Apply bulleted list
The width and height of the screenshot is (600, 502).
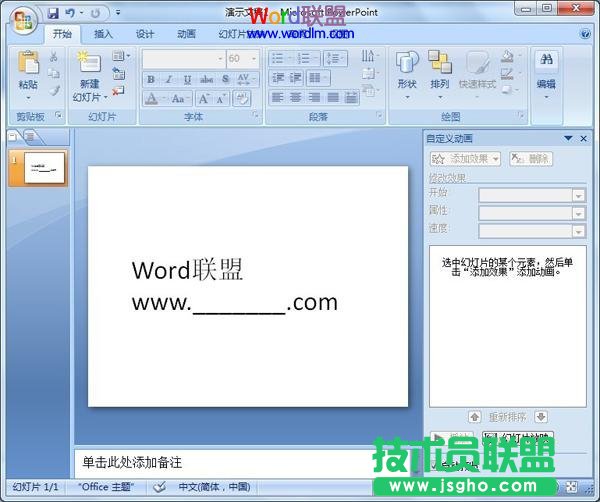(280, 59)
